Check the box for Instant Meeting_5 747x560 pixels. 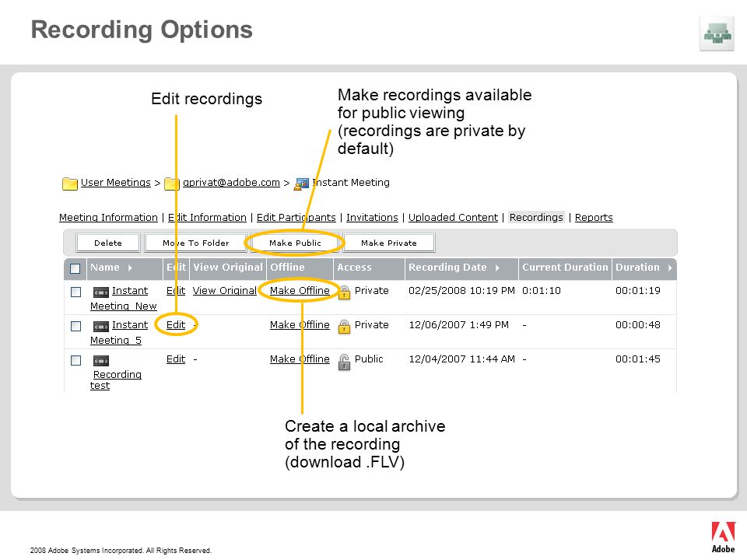[75, 326]
